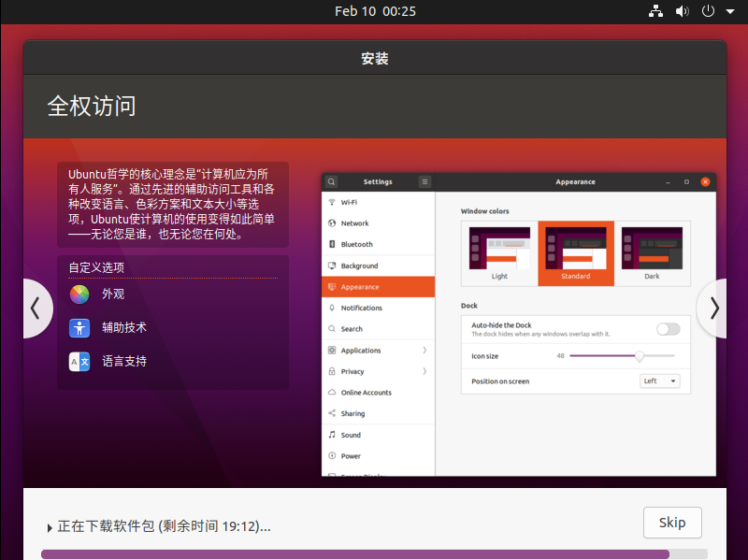The height and width of the screenshot is (560, 748).
Task: Expand the Applications entry in the sidebar
Action: tap(355, 350)
